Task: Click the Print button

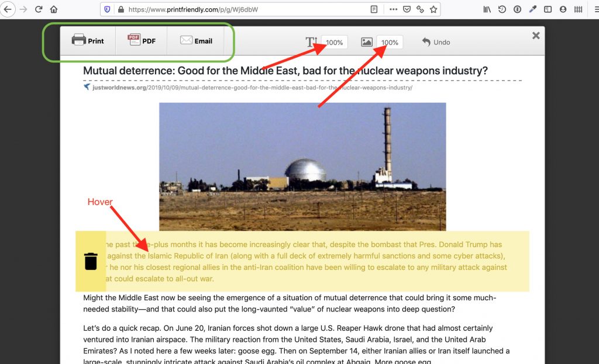Action: coord(88,41)
